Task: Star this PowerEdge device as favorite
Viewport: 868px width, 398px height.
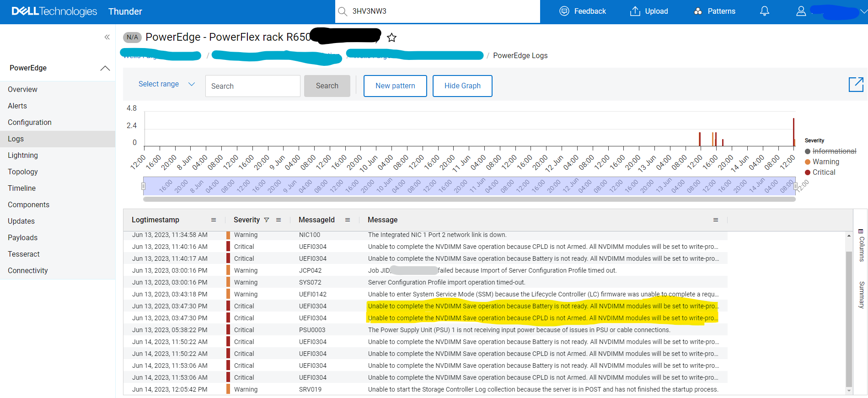Action: (391, 38)
